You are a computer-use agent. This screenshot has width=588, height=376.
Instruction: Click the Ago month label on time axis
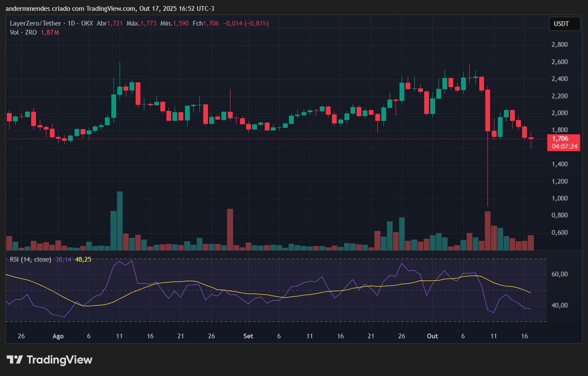pos(58,336)
